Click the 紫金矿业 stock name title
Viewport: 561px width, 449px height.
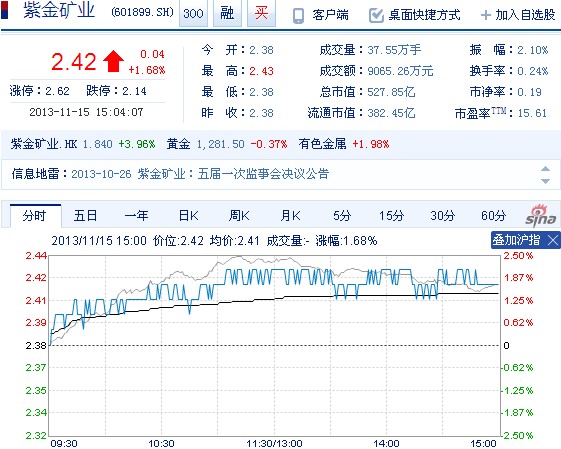coord(59,10)
